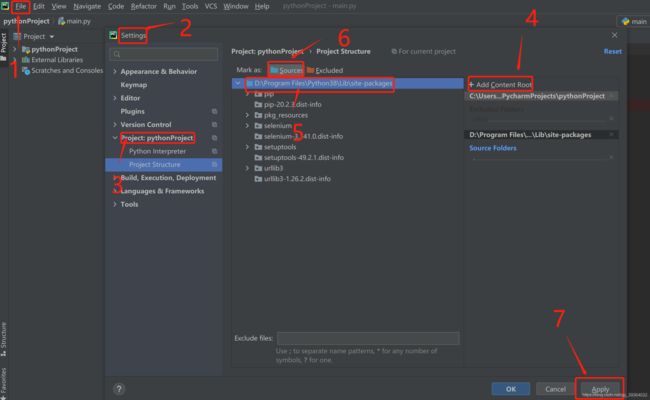The image size is (650, 400).
Task: Open the Tools menu in menu bar
Action: (x=190, y=6)
